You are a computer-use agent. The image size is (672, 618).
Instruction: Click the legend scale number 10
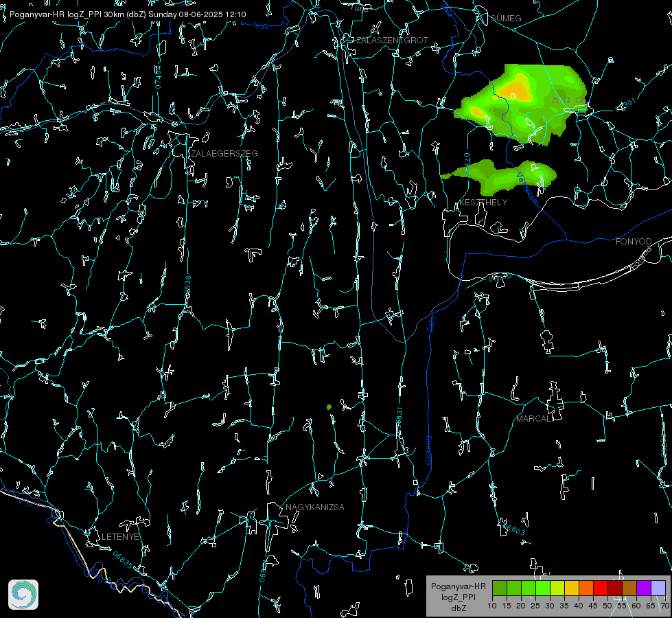[x=492, y=606]
